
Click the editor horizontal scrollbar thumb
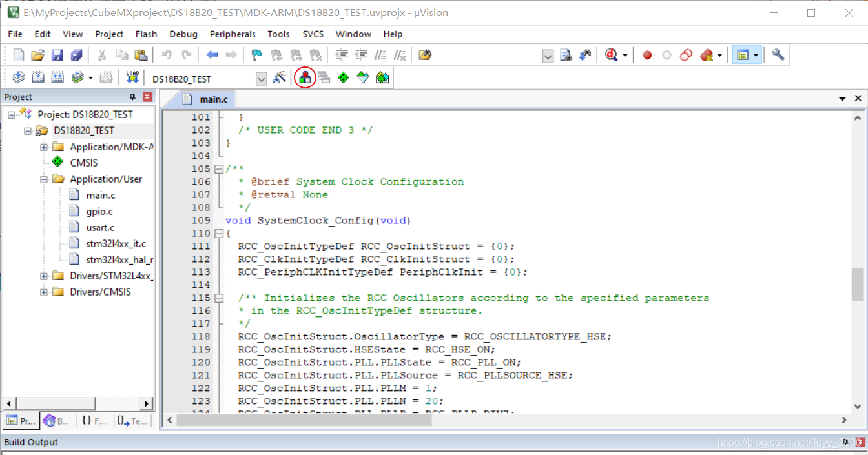pyautogui.click(x=304, y=420)
